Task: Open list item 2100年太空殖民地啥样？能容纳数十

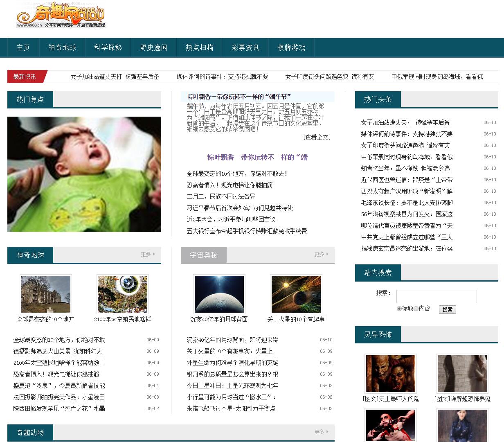Action: click(x=59, y=363)
